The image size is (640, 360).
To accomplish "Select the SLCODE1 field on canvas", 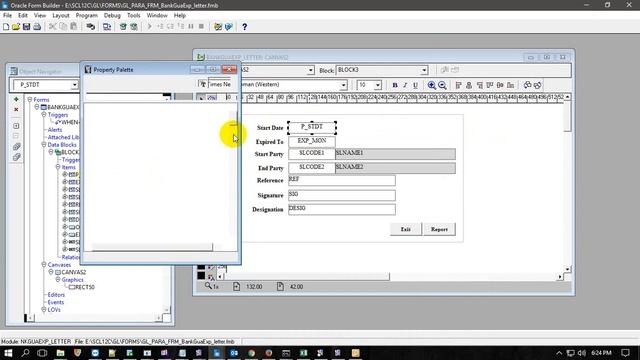I will click(312, 153).
